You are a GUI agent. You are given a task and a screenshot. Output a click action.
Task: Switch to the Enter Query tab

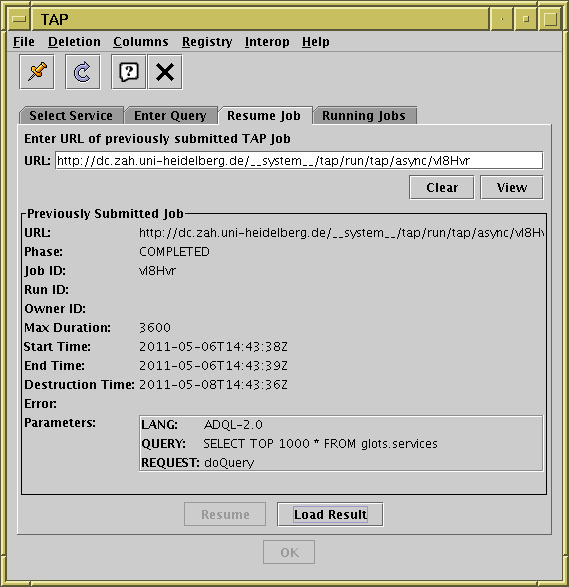click(170, 115)
